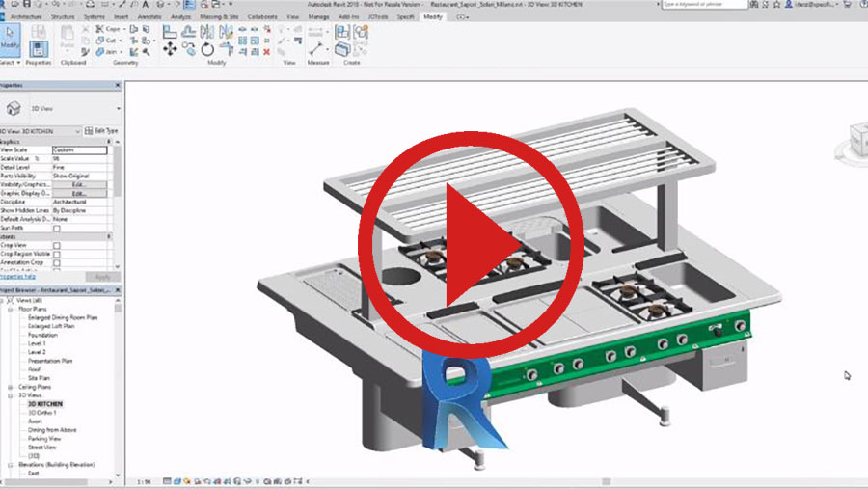Screen dimensions: 868x489
Task: Collapse the Floor Plans tree node
Action: [10, 310]
